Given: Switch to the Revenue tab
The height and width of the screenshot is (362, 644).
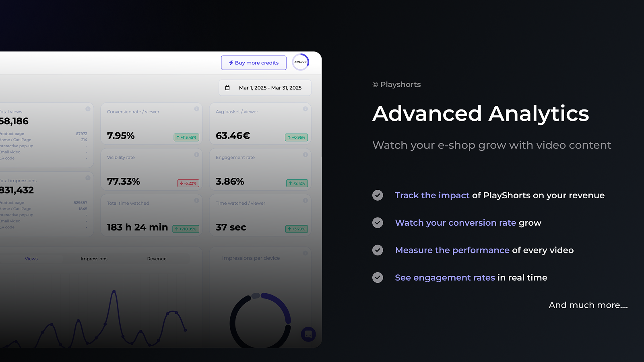Looking at the screenshot, I should (157, 259).
